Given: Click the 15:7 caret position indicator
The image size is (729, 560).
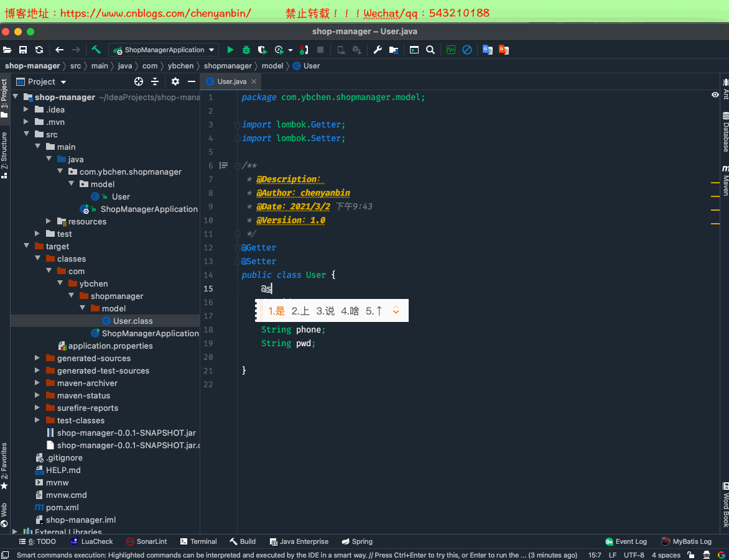Looking at the screenshot, I should [x=594, y=555].
